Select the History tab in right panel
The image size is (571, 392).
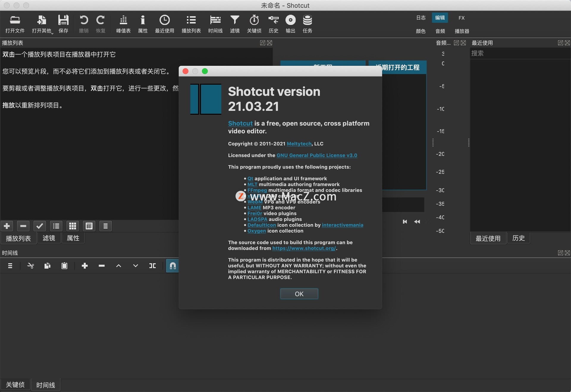coord(518,238)
